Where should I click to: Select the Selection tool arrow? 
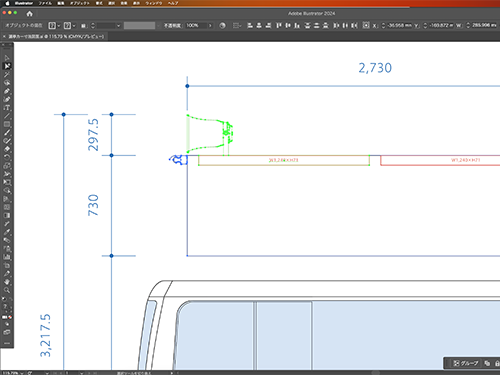[7, 58]
